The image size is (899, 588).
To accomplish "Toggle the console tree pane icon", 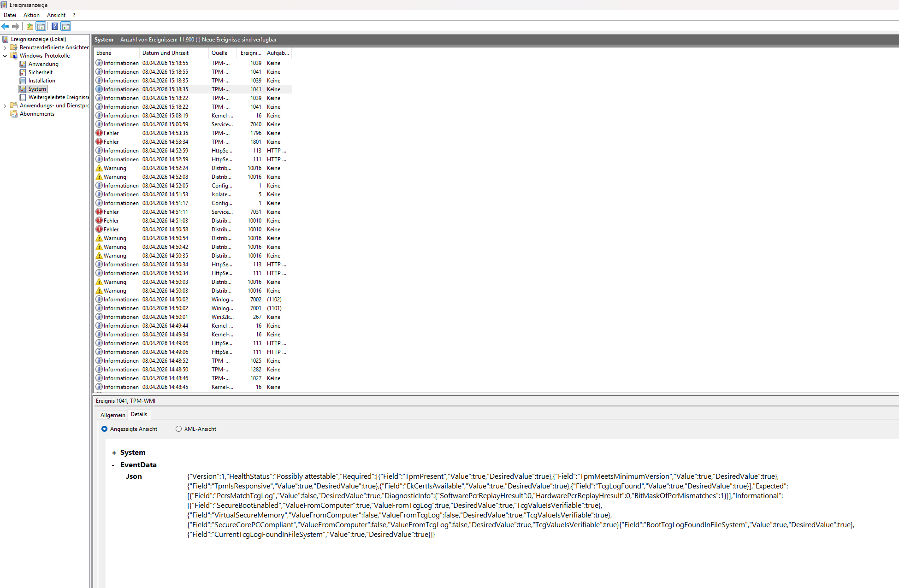I will pyautogui.click(x=41, y=26).
